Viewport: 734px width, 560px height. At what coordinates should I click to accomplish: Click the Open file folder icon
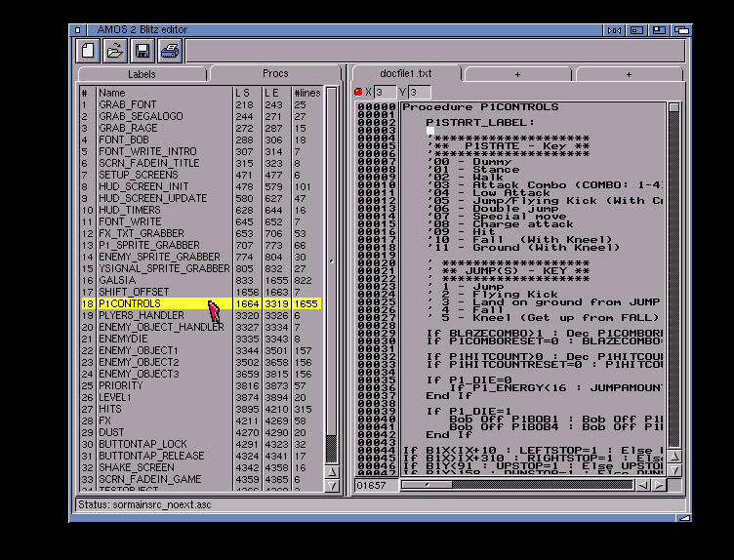[115, 51]
